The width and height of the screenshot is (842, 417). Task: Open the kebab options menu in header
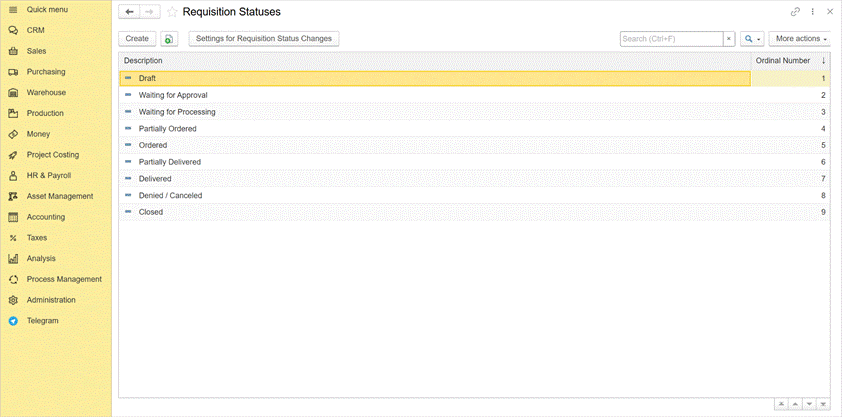pos(813,12)
